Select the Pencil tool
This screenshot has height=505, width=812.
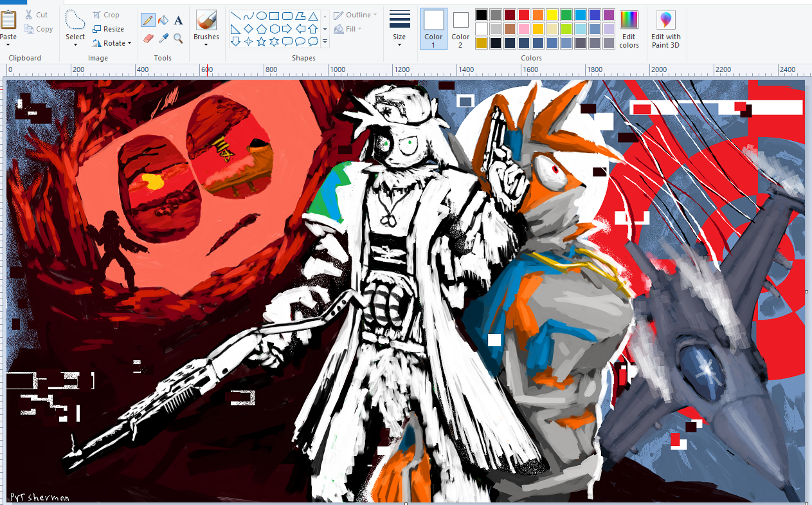coord(148,21)
